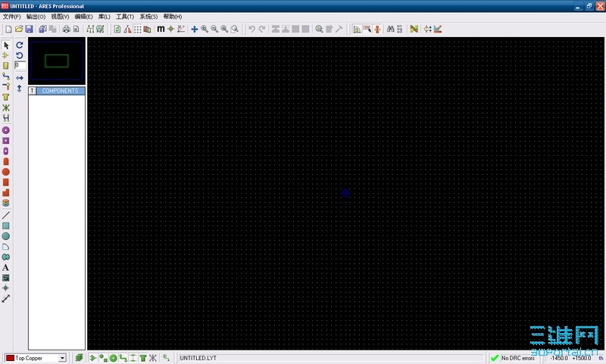Select round through-hole pad mode
The width and height of the screenshot is (606, 364).
point(6,130)
